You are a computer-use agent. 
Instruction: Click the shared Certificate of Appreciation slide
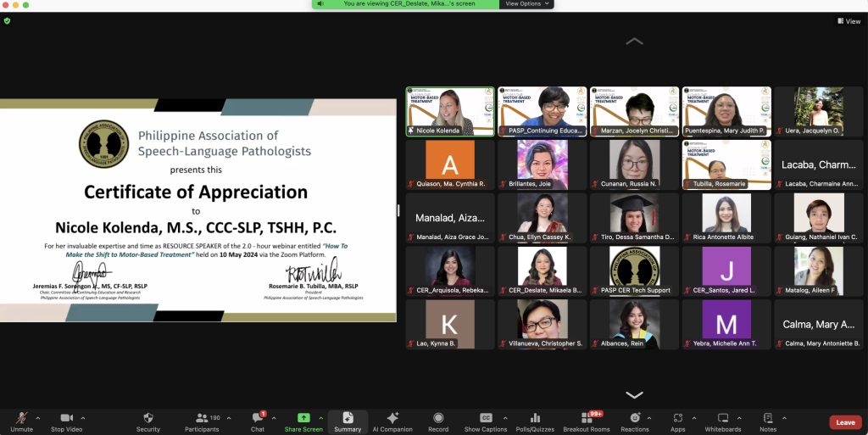pos(198,210)
